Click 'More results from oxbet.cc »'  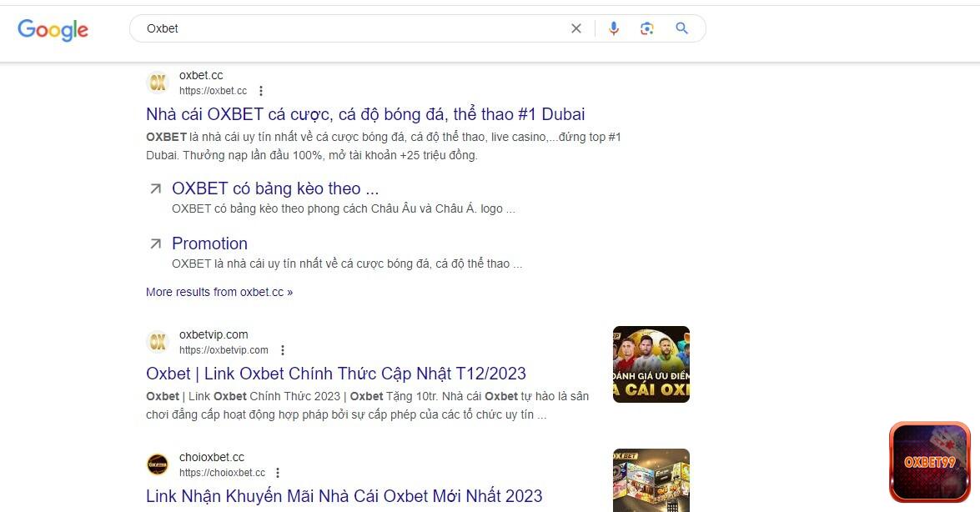point(219,292)
